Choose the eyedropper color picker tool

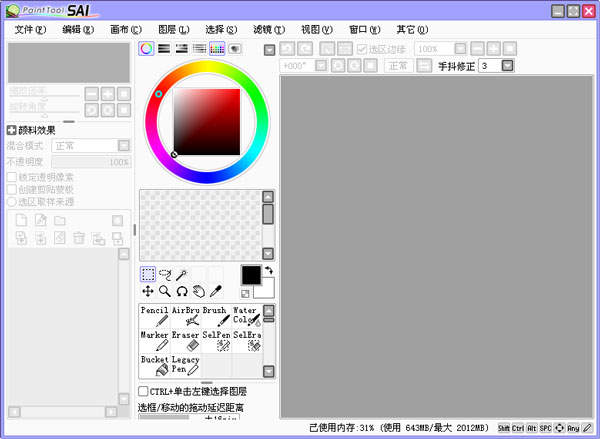pyautogui.click(x=216, y=291)
